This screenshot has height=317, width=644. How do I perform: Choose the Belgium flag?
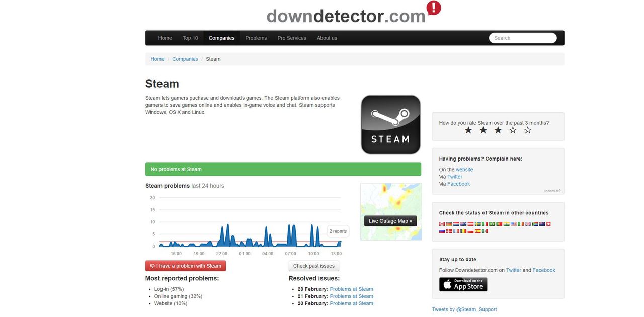[463, 231]
